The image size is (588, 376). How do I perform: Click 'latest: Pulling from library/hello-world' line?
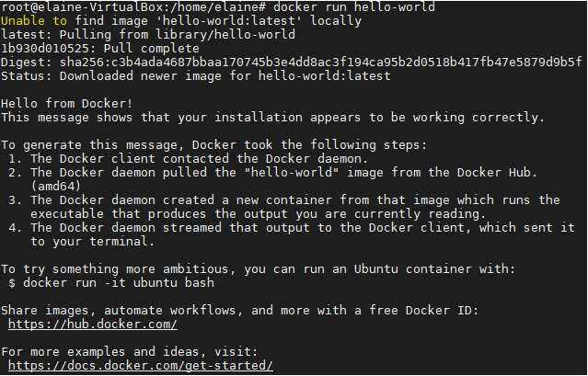tap(148, 34)
